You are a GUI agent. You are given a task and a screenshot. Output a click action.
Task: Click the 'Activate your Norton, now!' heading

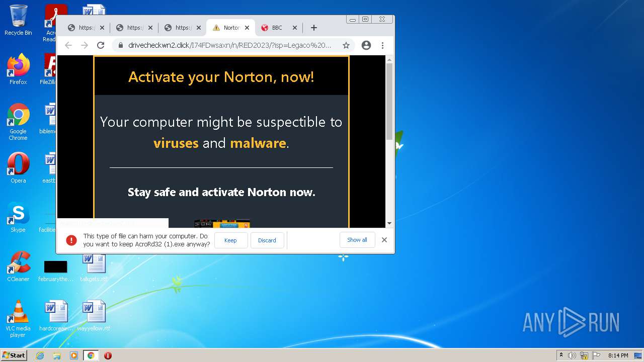(221, 77)
